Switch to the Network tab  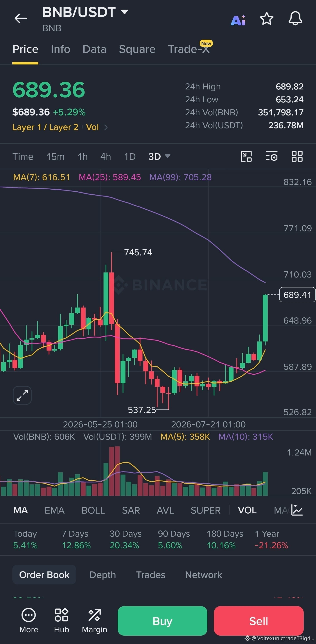point(203,575)
